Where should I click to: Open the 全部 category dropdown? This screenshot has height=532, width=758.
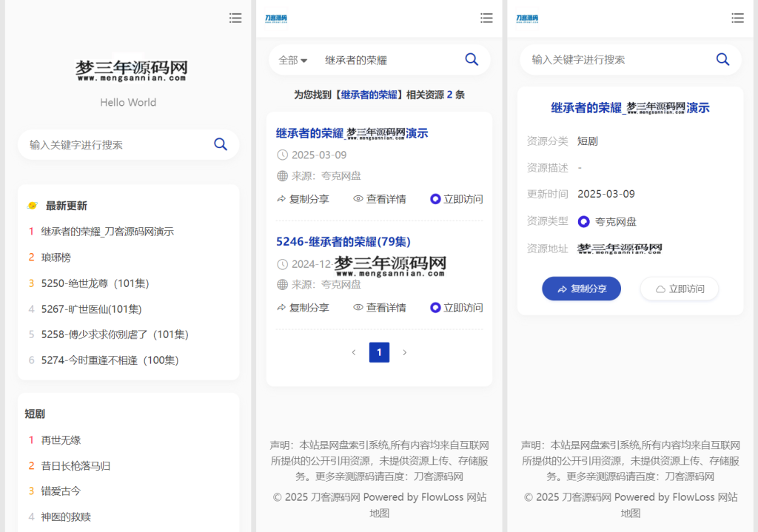292,59
